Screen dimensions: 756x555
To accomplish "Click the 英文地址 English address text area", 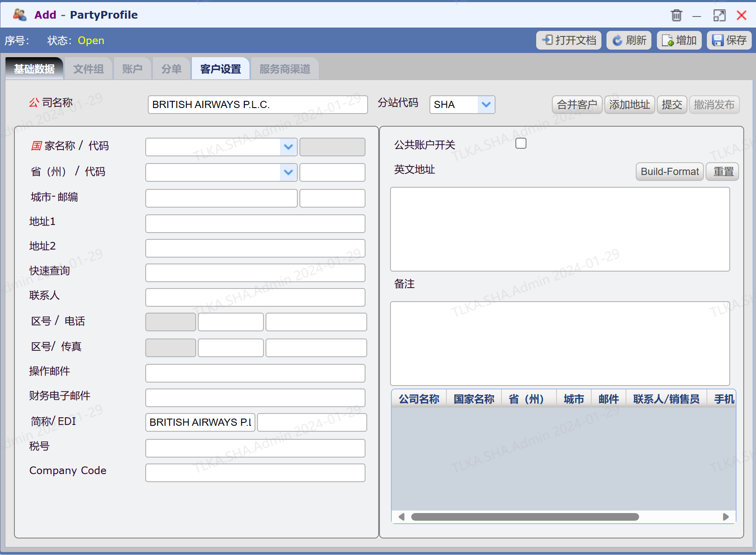I will click(x=560, y=229).
